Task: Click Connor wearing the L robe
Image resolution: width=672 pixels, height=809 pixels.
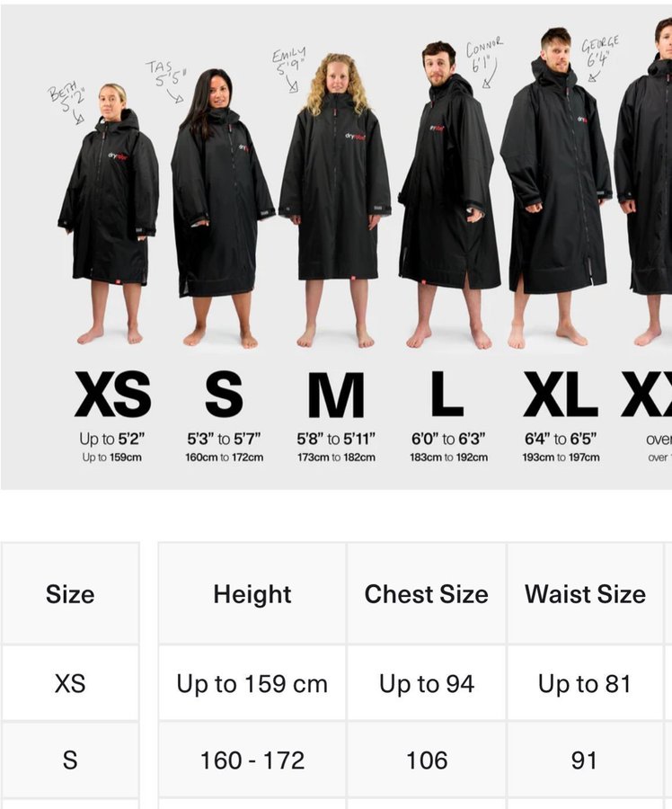Action: (x=447, y=196)
